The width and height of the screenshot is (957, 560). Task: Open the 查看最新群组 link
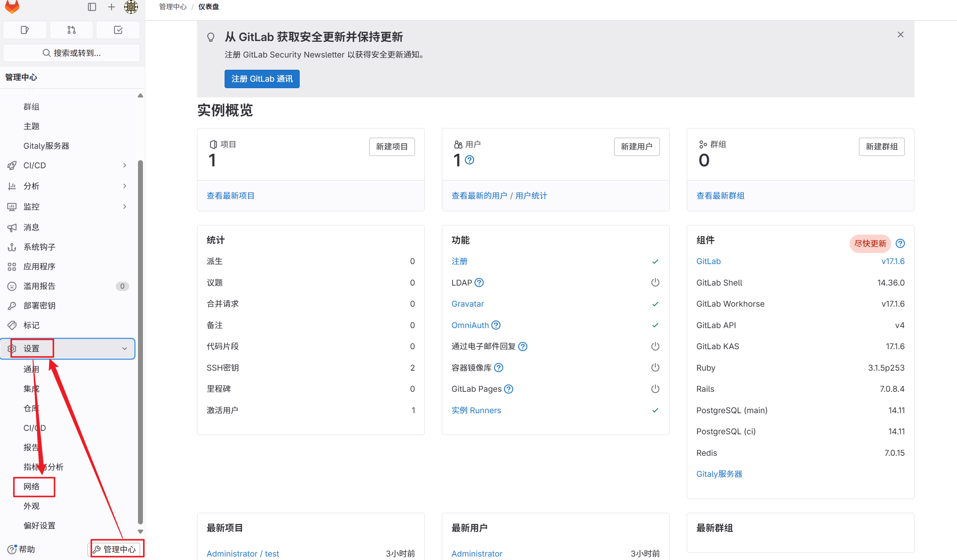720,196
